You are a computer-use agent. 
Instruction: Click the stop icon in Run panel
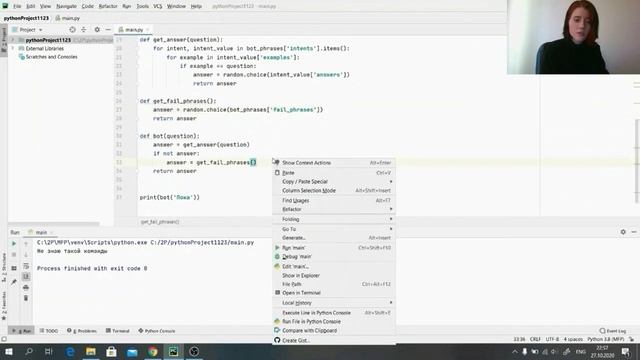[x=14, y=255]
